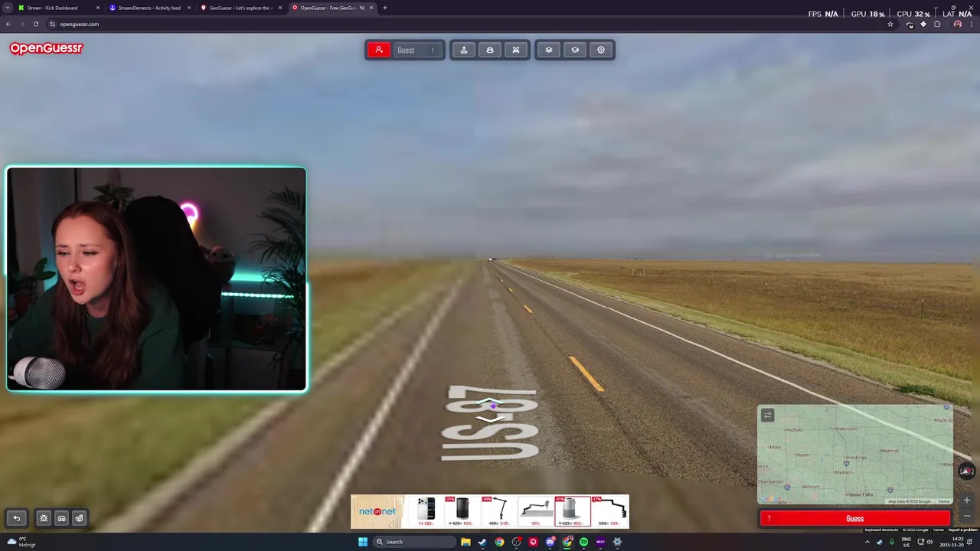Open the Chrome profile avatar
Image resolution: width=980 pixels, height=551 pixels.
point(958,24)
